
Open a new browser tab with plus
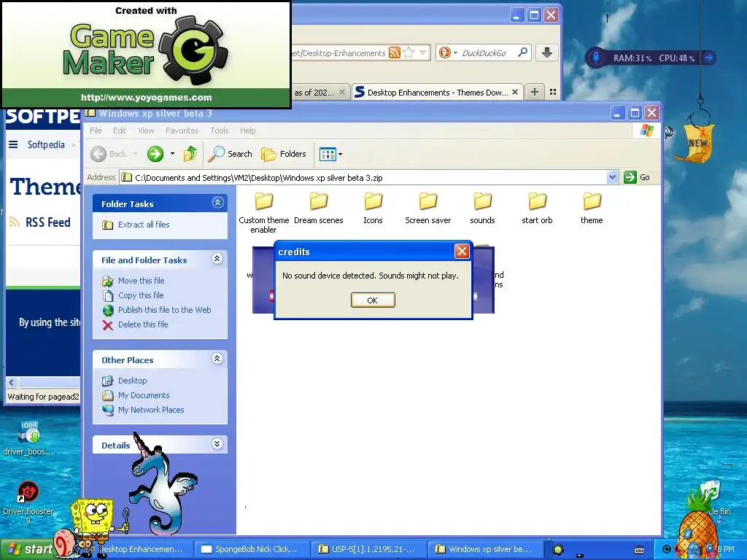click(x=535, y=92)
